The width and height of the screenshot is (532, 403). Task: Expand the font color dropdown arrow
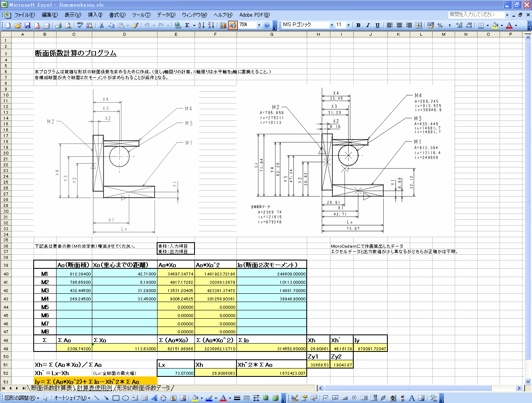516,25
